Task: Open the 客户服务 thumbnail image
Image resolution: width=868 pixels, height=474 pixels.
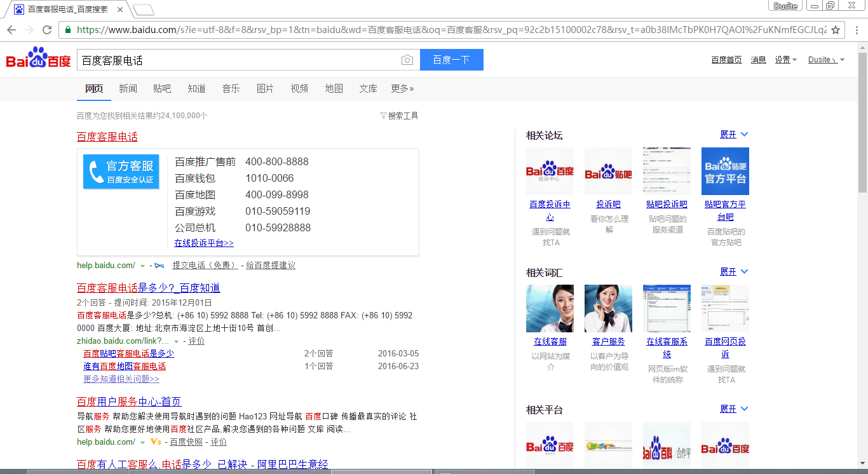Action: (x=608, y=309)
